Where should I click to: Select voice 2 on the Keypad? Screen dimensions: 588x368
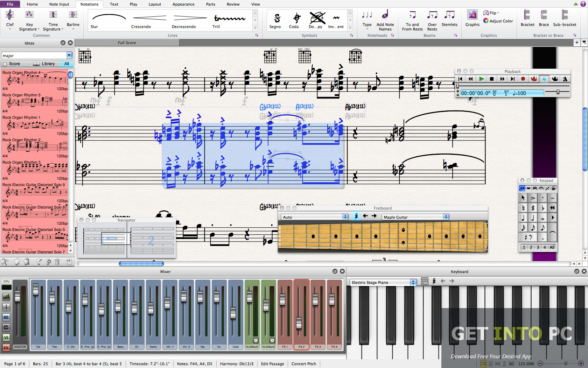coord(531,247)
